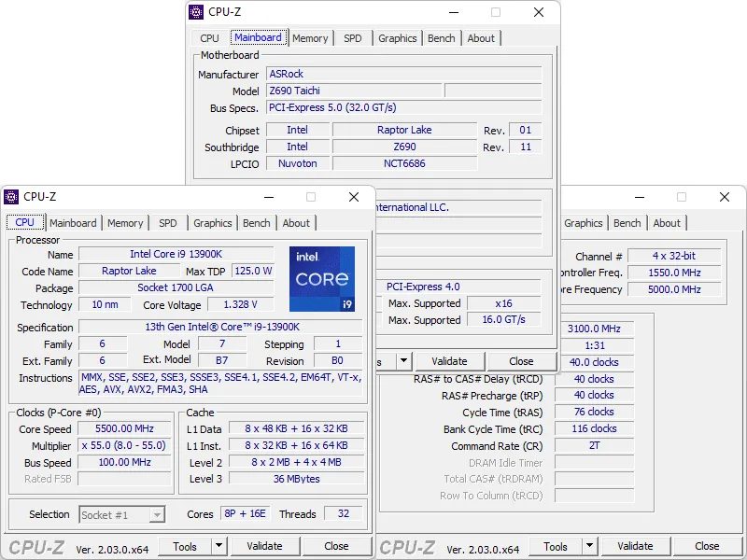Click the Chipset value 'Raptor Lake' in the Mainboard window
The width and height of the screenshot is (747, 560).
point(404,130)
